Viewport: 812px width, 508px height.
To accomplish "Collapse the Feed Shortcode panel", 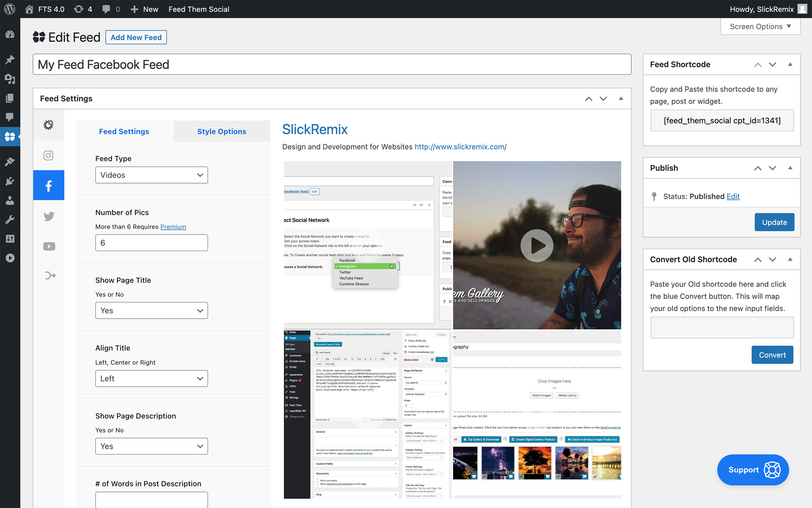I will pos(790,64).
